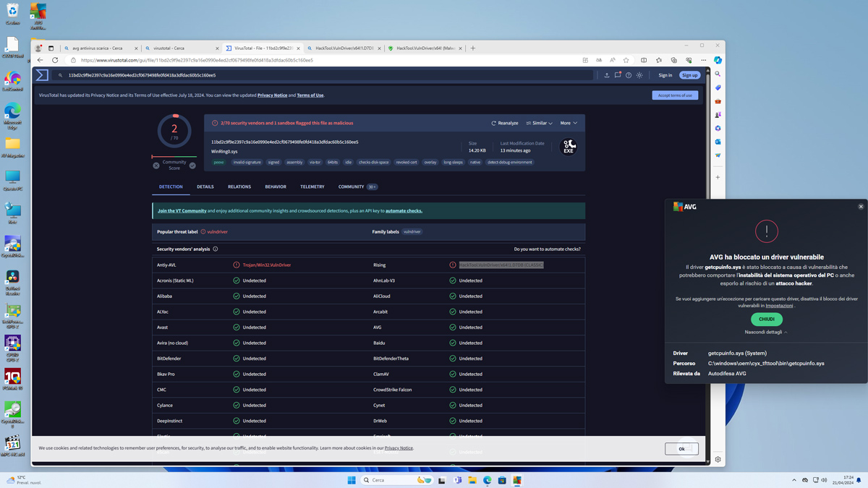Open the Copilot icon in browser toolbar
The height and width of the screenshot is (488, 868).
pyautogui.click(x=718, y=60)
